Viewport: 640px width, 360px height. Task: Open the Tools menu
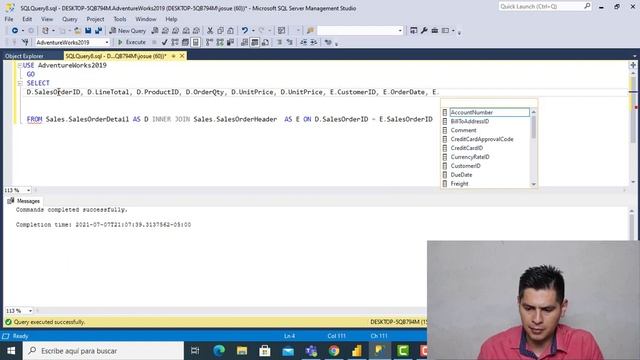(x=120, y=19)
